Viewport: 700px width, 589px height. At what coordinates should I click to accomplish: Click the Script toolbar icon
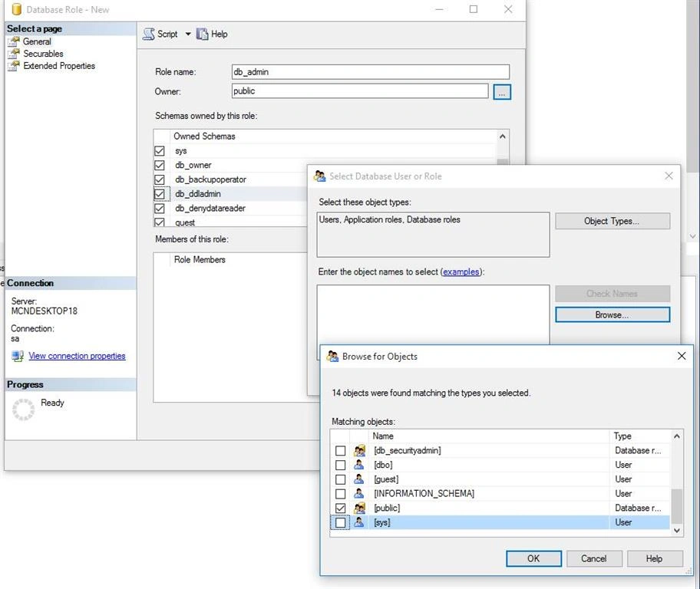click(x=149, y=35)
